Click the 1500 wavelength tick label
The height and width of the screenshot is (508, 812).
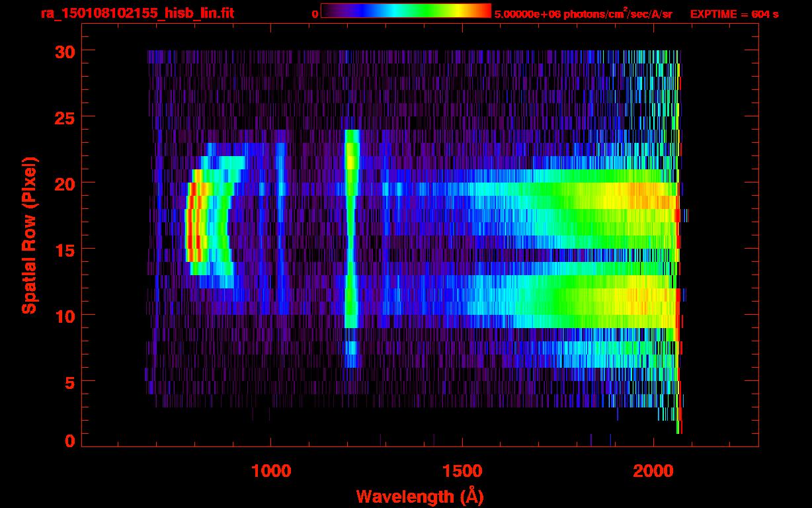[x=462, y=471]
